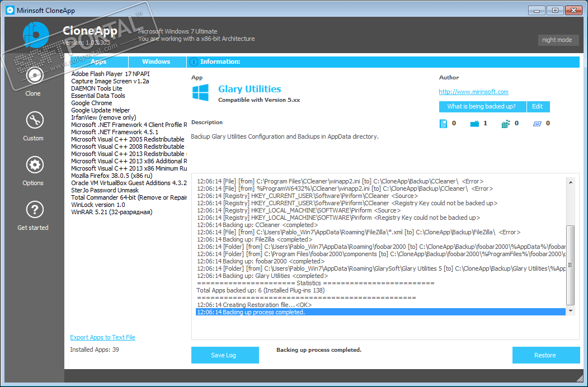Screen dimensions: 588x387
Task: Click the 'Installed Apps: 39' label
Action: [95, 350]
